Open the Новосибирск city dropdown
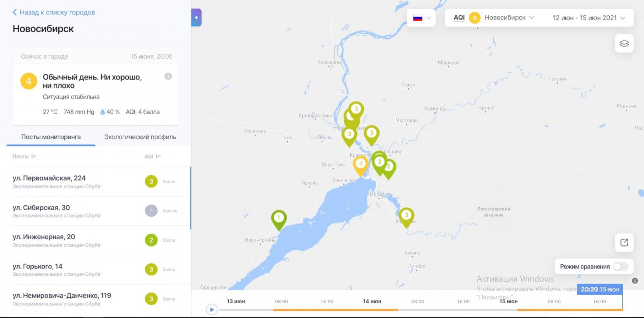The width and height of the screenshot is (644, 318). [x=509, y=18]
